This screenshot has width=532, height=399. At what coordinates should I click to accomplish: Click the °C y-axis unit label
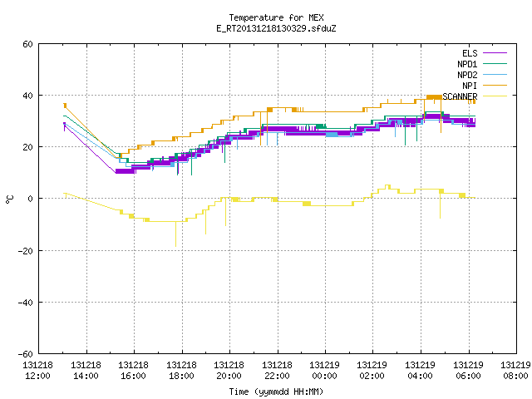point(9,199)
